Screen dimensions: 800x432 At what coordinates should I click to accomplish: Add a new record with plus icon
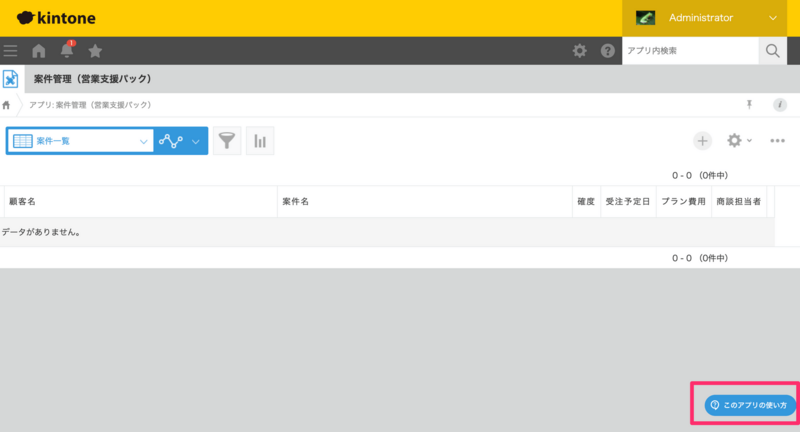pos(703,141)
